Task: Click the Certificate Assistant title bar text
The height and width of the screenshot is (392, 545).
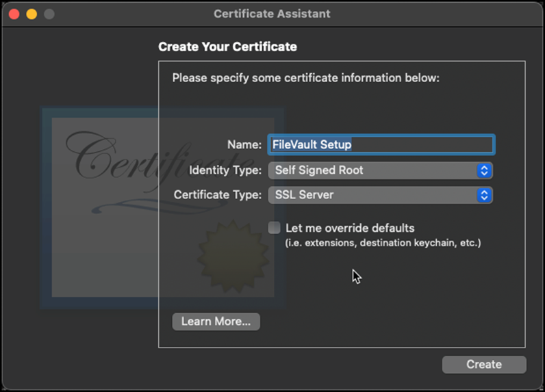Action: (x=272, y=14)
